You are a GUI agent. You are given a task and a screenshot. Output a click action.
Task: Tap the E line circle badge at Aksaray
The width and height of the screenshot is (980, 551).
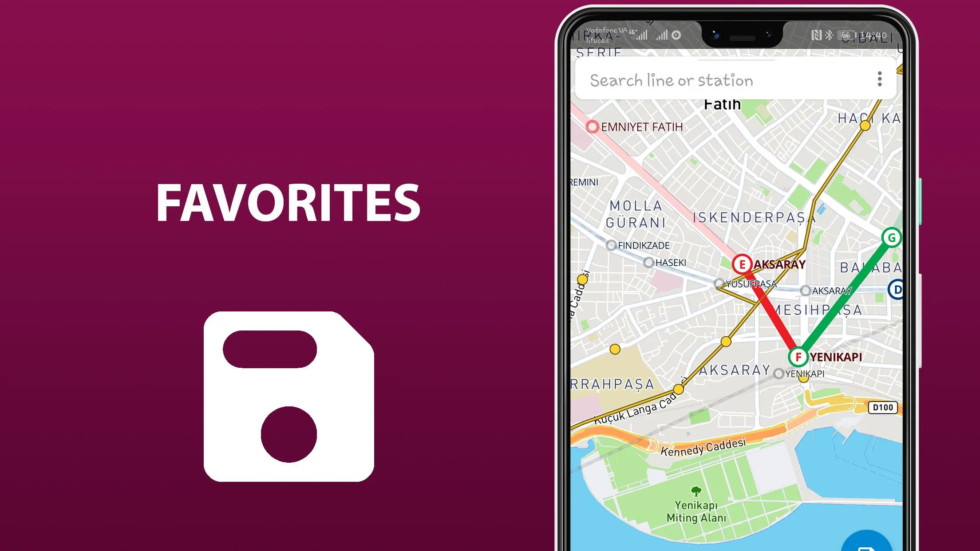pos(741,264)
